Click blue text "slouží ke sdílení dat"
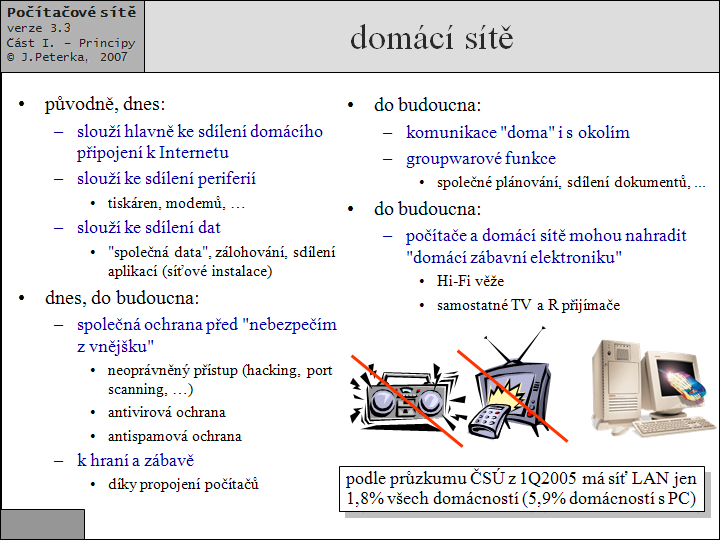The width and height of the screenshot is (720, 540). pos(149,227)
